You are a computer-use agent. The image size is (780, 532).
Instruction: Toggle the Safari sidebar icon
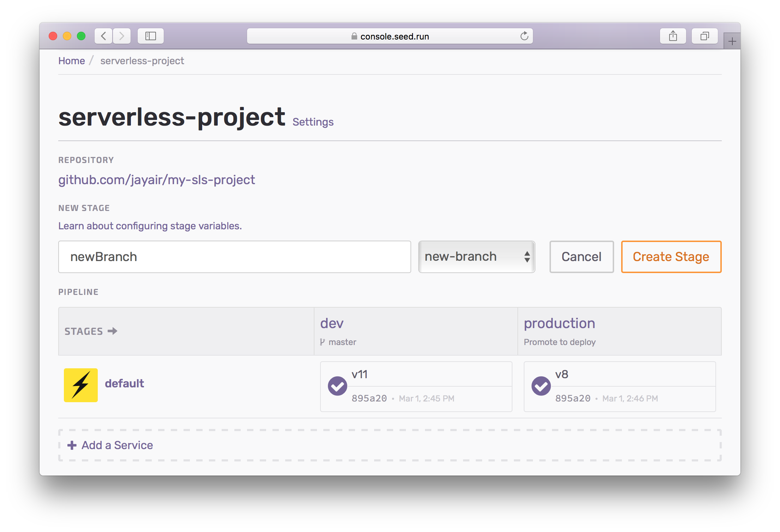[151, 36]
